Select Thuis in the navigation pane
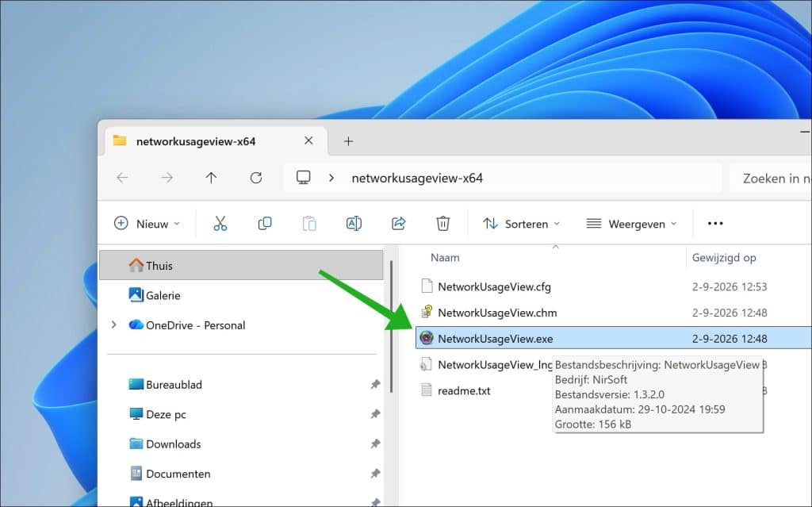 coord(241,265)
